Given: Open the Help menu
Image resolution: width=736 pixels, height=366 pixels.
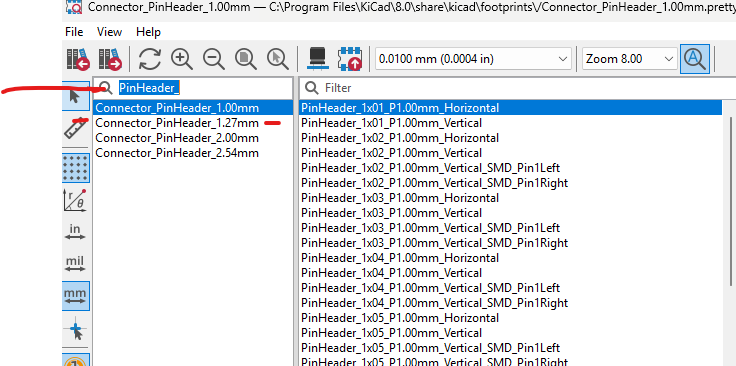Looking at the screenshot, I should point(148,32).
